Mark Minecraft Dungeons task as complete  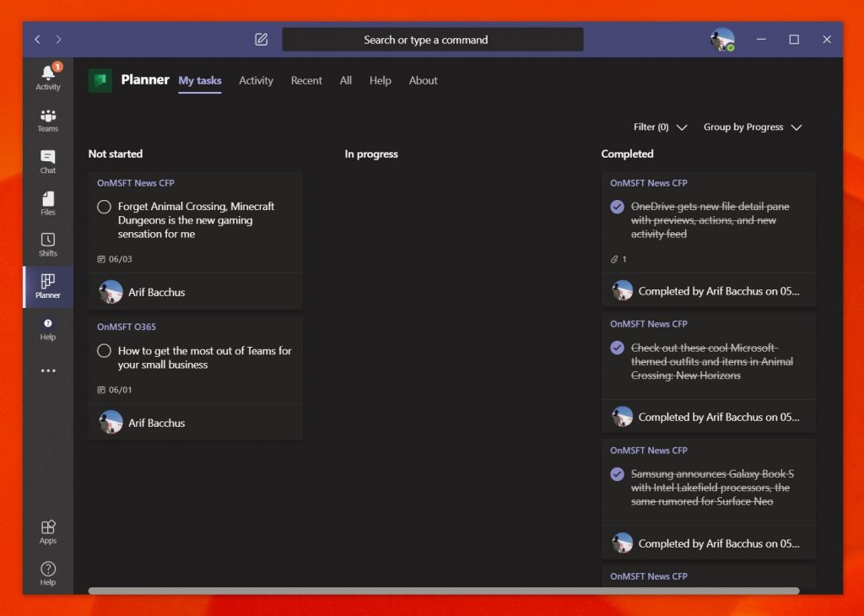[104, 208]
